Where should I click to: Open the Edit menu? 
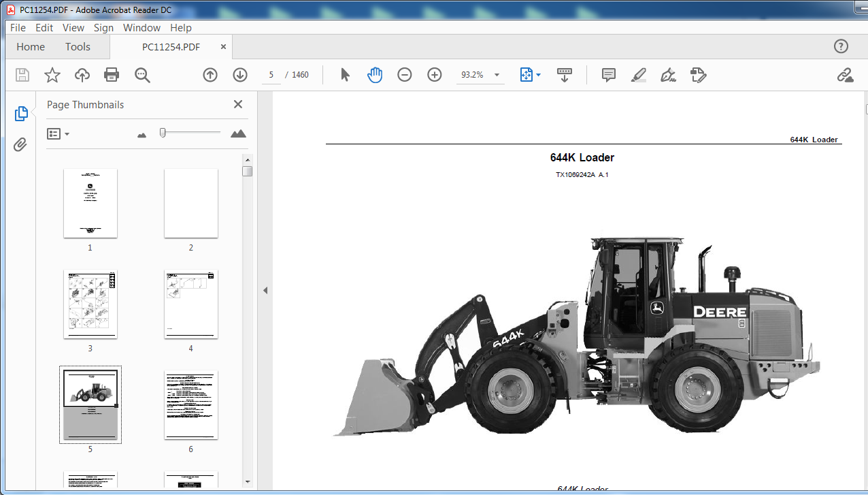tap(44, 28)
